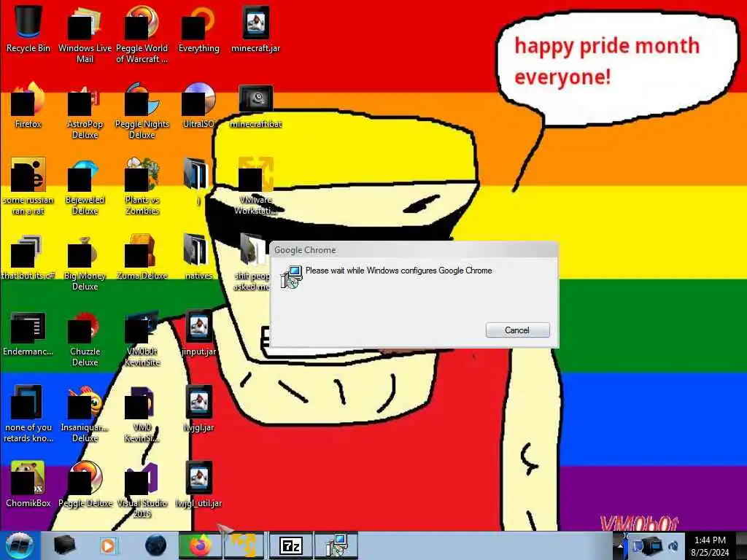The height and width of the screenshot is (560, 747).
Task: Open the black folder icon in taskbar
Action: (65, 545)
